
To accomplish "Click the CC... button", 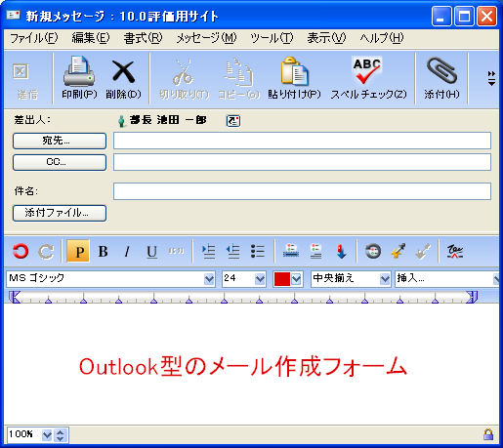I will (x=60, y=162).
